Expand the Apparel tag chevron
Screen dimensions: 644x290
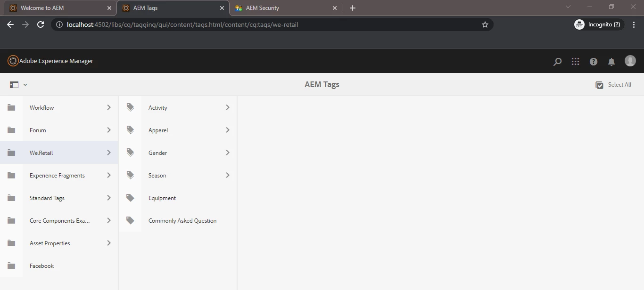click(x=228, y=130)
